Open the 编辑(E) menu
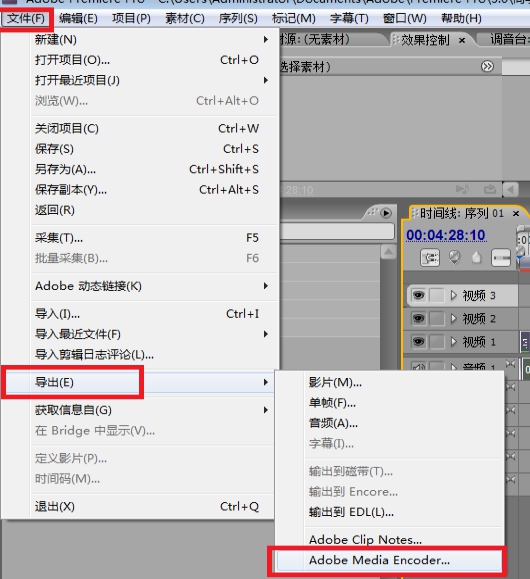This screenshot has width=530, height=579. tap(78, 18)
